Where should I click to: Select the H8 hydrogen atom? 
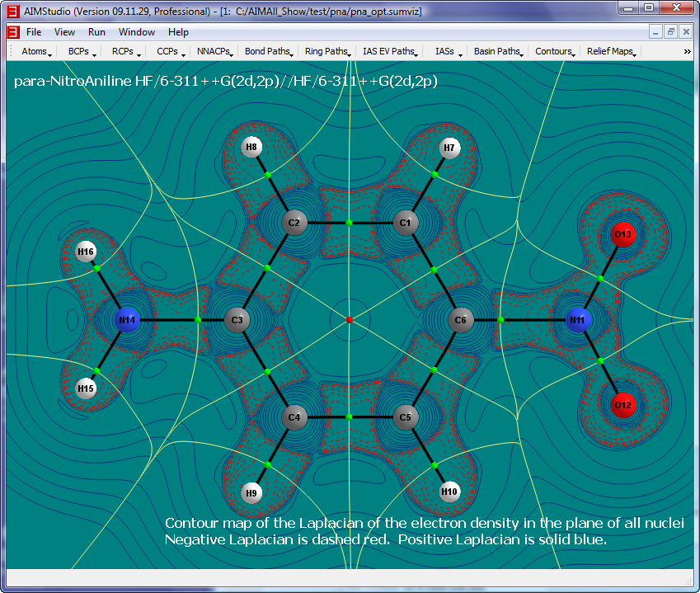[x=252, y=148]
